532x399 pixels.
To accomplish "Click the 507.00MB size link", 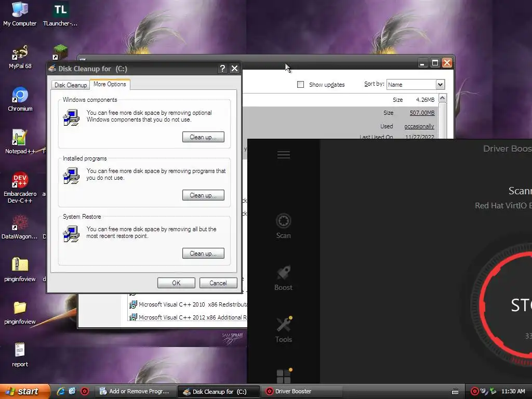I will tap(422, 113).
